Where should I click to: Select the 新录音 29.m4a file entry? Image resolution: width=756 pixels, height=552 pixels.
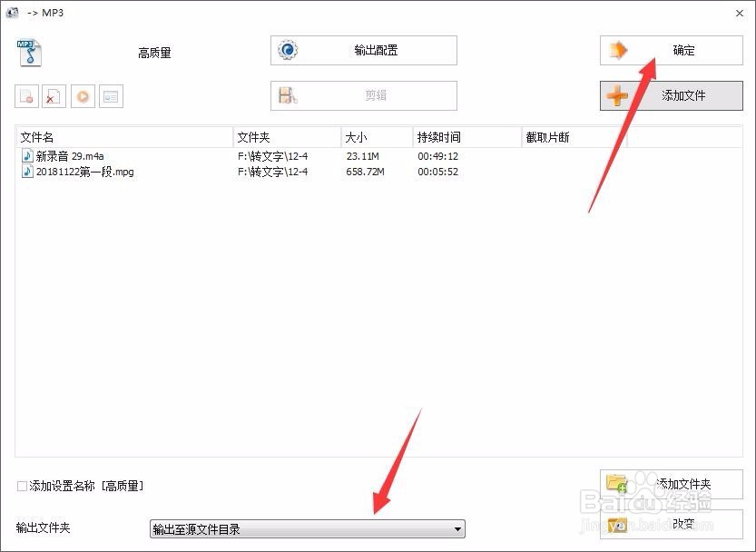click(68, 155)
